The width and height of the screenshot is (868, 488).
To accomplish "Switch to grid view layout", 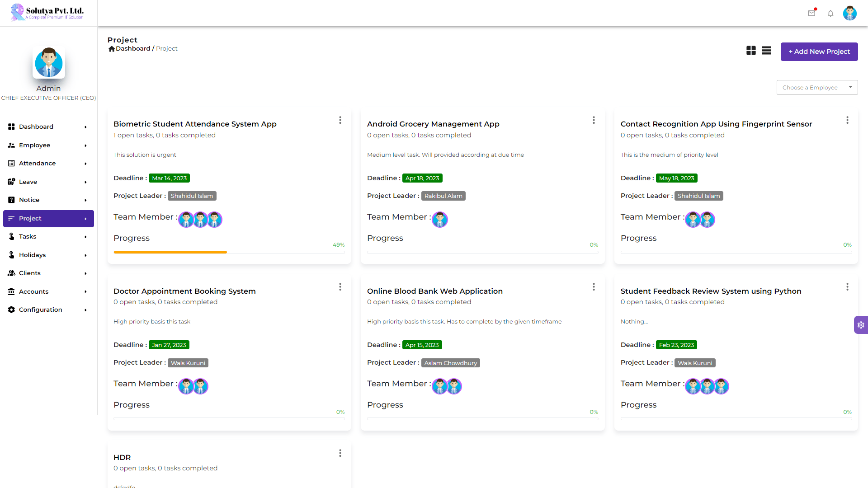I will pos(751,51).
